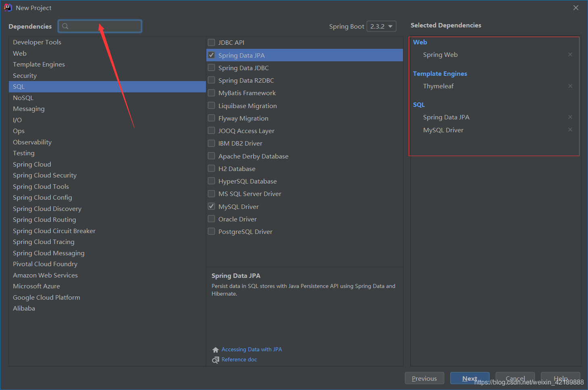The height and width of the screenshot is (390, 588).
Task: Check the H2 Database checkbox
Action: pos(211,168)
